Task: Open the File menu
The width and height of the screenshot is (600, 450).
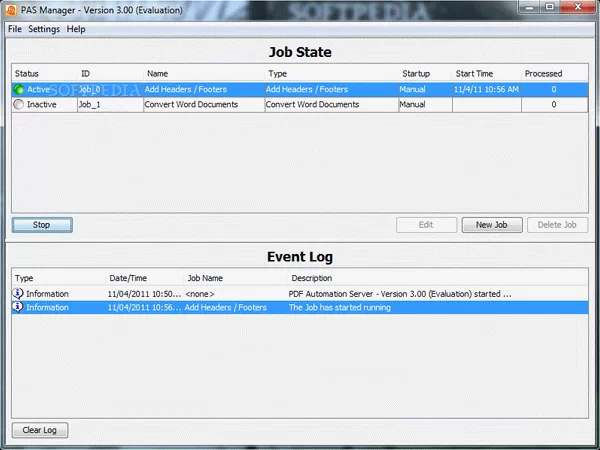Action: tap(15, 29)
